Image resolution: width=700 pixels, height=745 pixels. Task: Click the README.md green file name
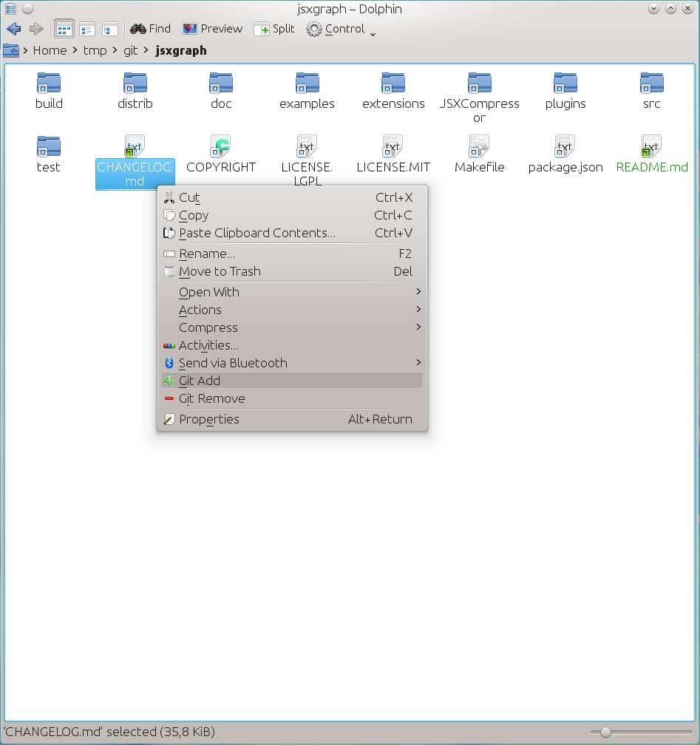(651, 167)
